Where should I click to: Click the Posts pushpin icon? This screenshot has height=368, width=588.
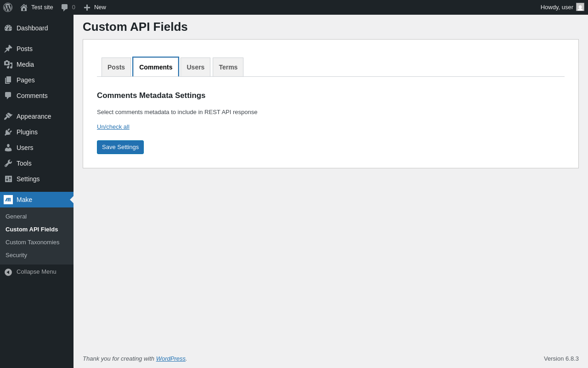pos(8,49)
